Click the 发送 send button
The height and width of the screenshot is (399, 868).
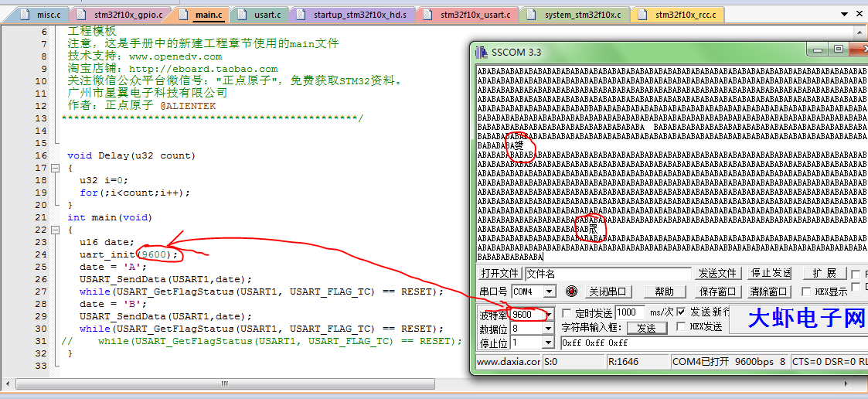coord(646,328)
